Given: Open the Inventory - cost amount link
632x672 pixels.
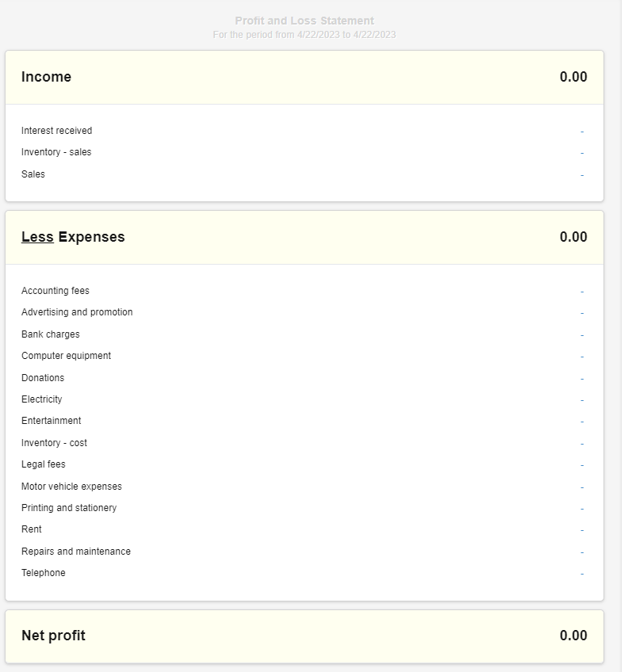Looking at the screenshot, I should coord(582,444).
